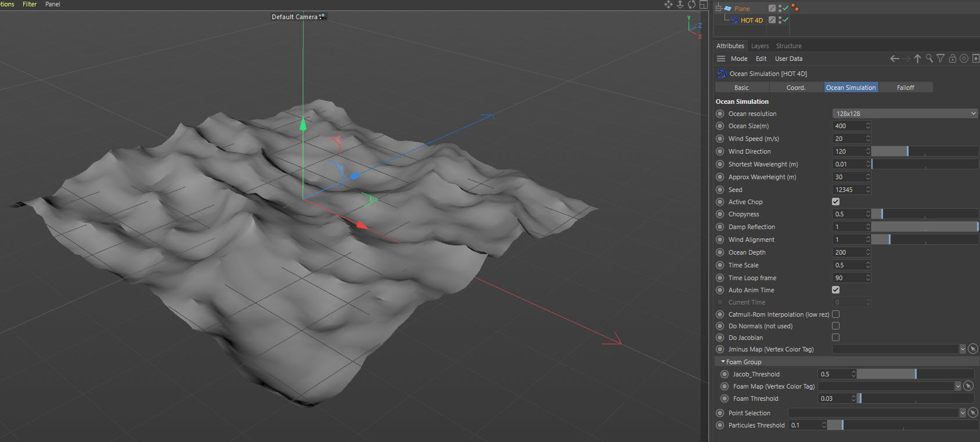The image size is (980, 442).
Task: Click the HOT 4D deformer icon in hierarchy
Action: 735,20
